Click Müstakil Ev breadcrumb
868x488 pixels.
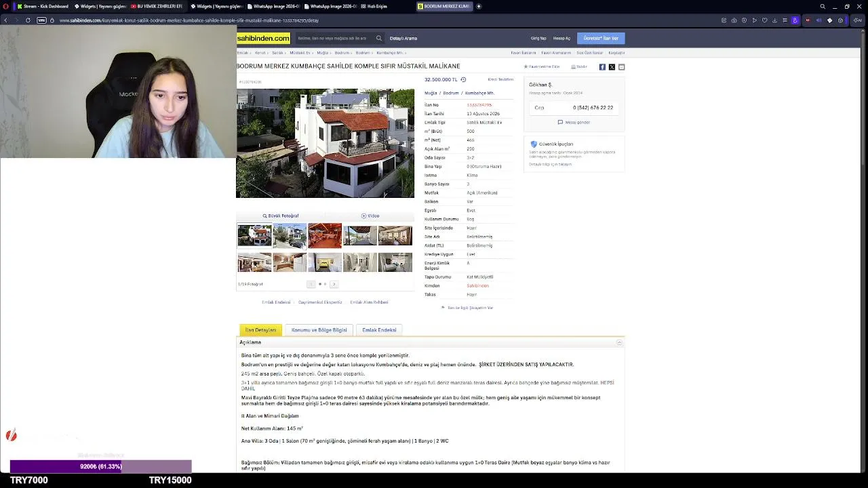pyautogui.click(x=300, y=53)
